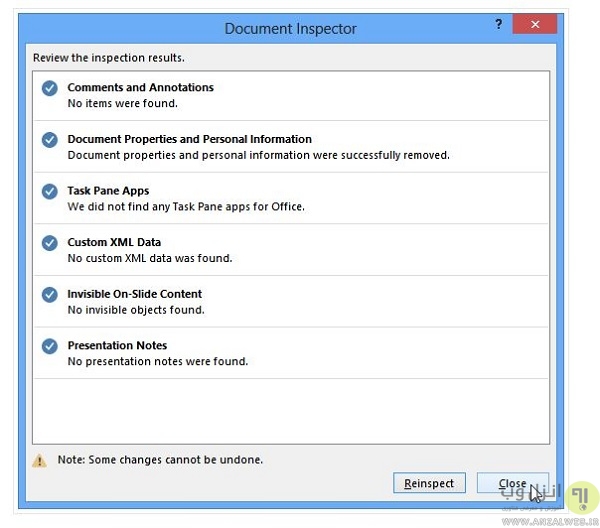Click 'Review the inspection results' text
600x528 pixels.
tap(108, 58)
